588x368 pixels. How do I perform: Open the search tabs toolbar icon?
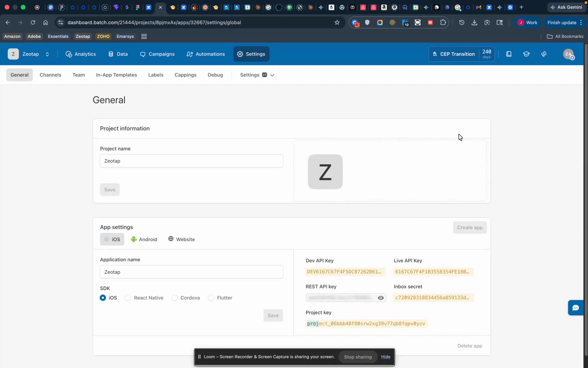pyautogui.click(x=499, y=22)
